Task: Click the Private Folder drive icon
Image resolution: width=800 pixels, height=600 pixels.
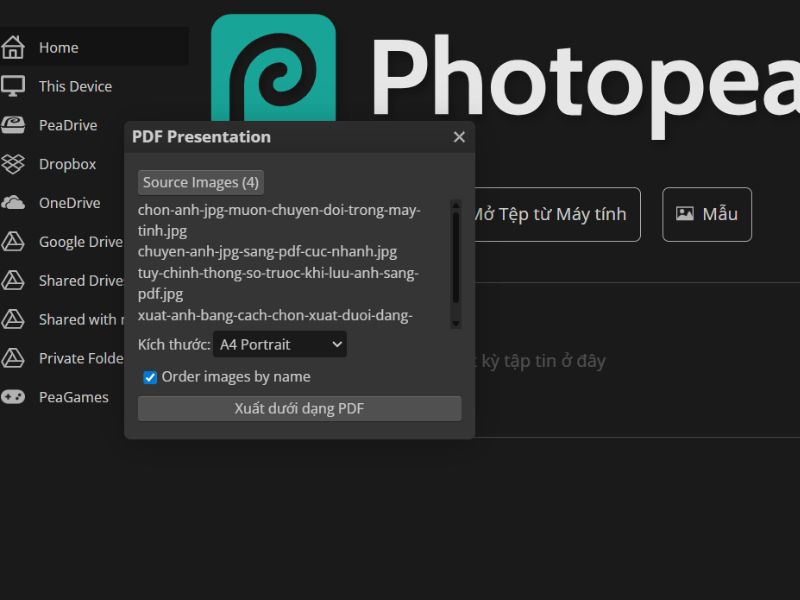Action: pos(13,358)
